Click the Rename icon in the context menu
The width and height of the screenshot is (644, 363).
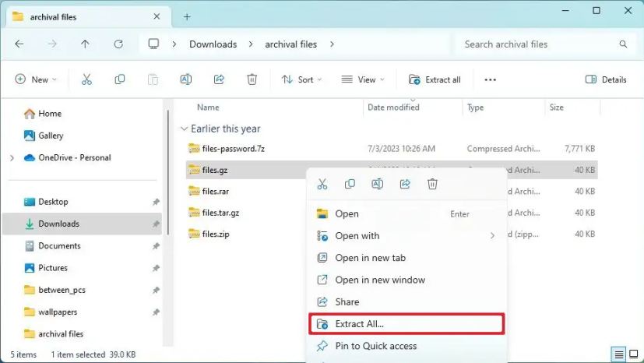(378, 184)
